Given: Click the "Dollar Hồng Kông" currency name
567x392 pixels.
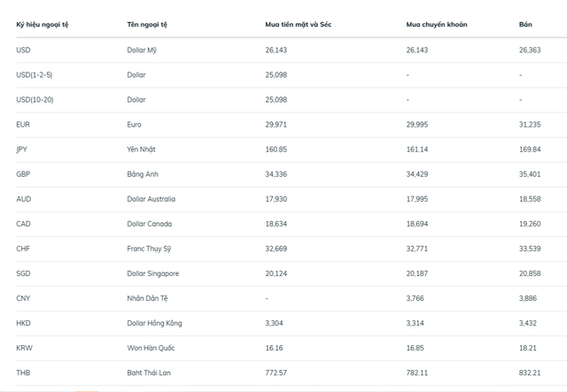Looking at the screenshot, I should click(154, 324).
